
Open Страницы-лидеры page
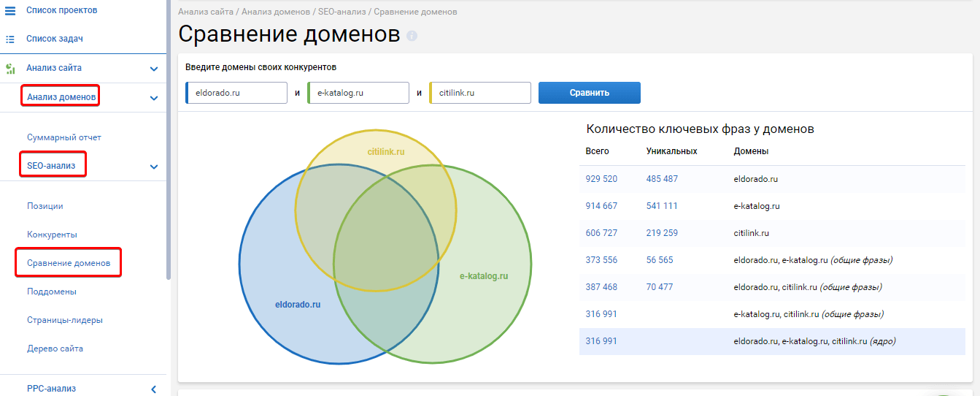point(65,320)
